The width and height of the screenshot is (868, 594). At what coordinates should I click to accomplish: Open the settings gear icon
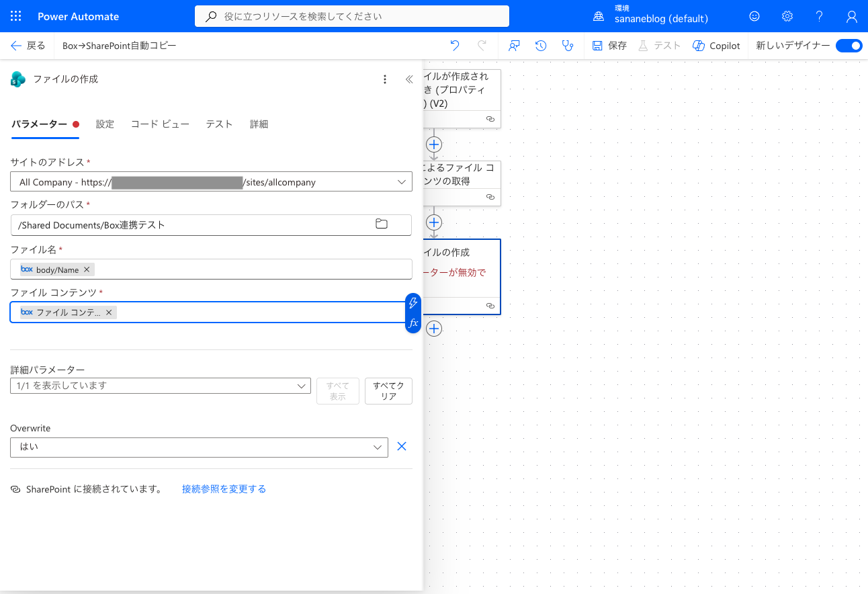click(787, 16)
